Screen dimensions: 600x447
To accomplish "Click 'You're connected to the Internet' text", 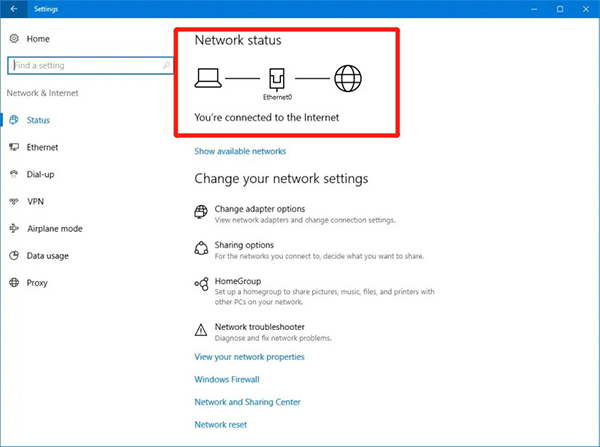I will pyautogui.click(x=267, y=117).
